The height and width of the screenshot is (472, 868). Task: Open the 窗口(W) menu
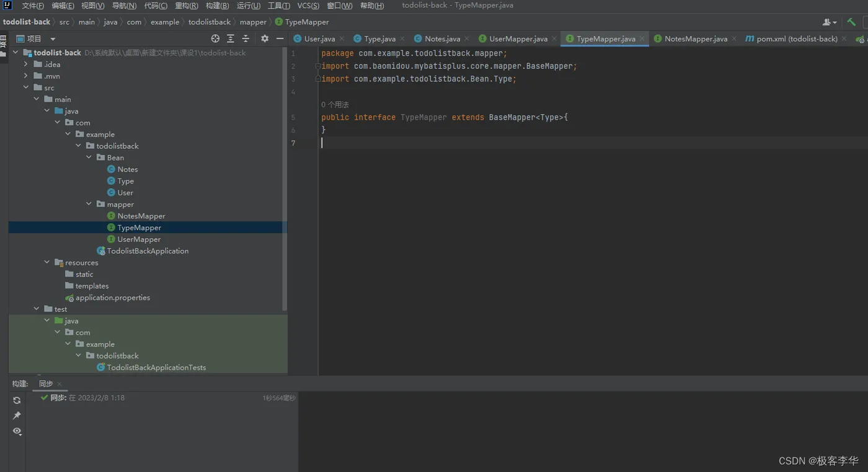coord(339,6)
